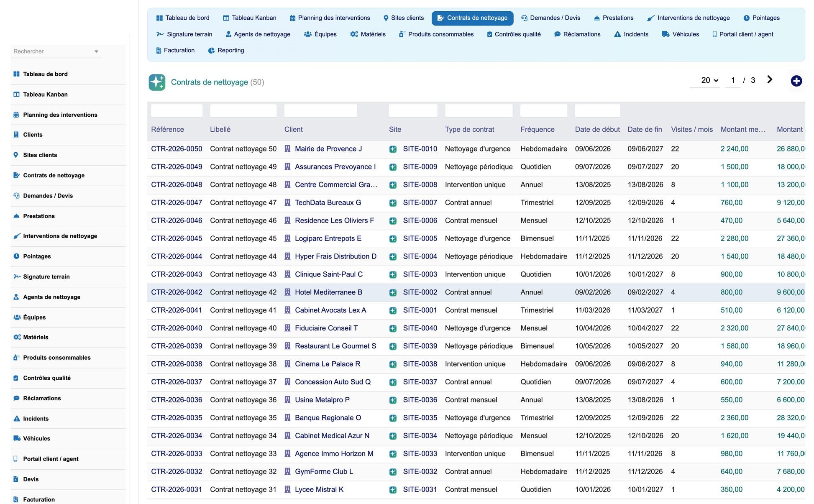Select Portail client / agent top tab
Viewport: 814px width, 504px height.
coord(742,34)
